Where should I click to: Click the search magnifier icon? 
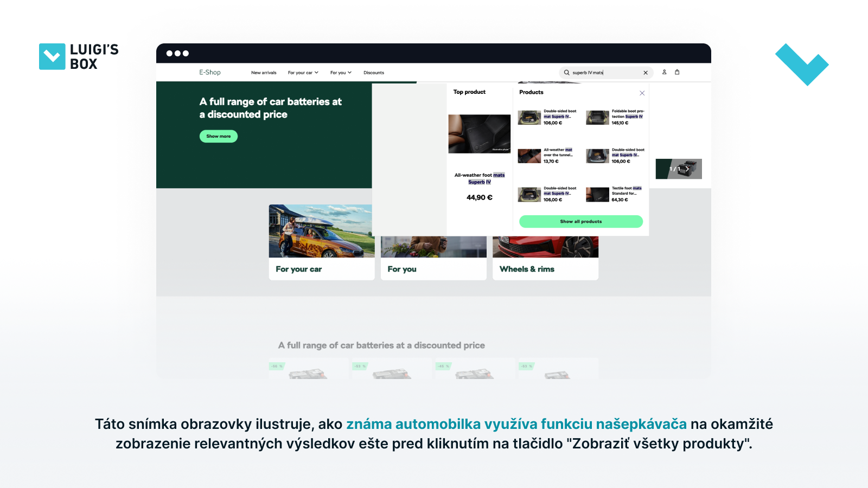566,72
